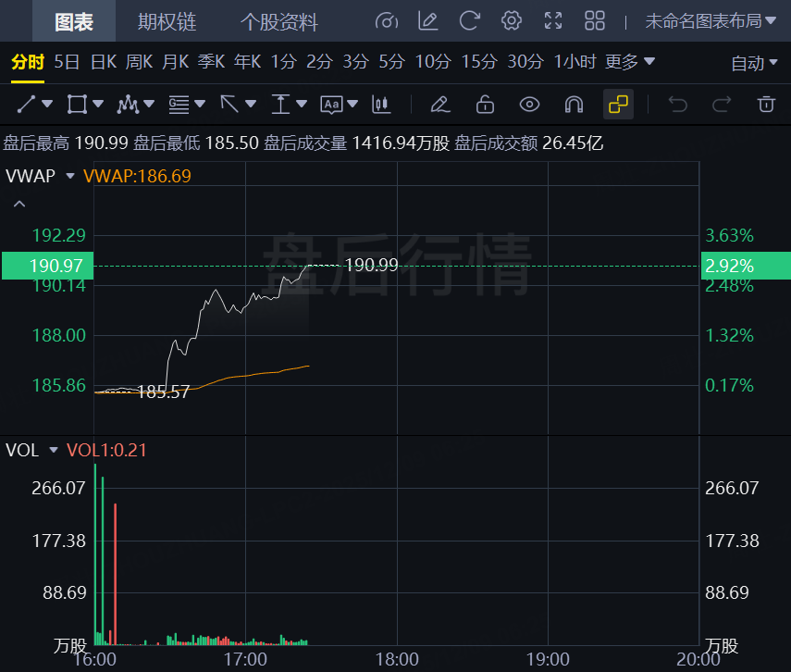Enter fullscreen chart mode

click(552, 20)
